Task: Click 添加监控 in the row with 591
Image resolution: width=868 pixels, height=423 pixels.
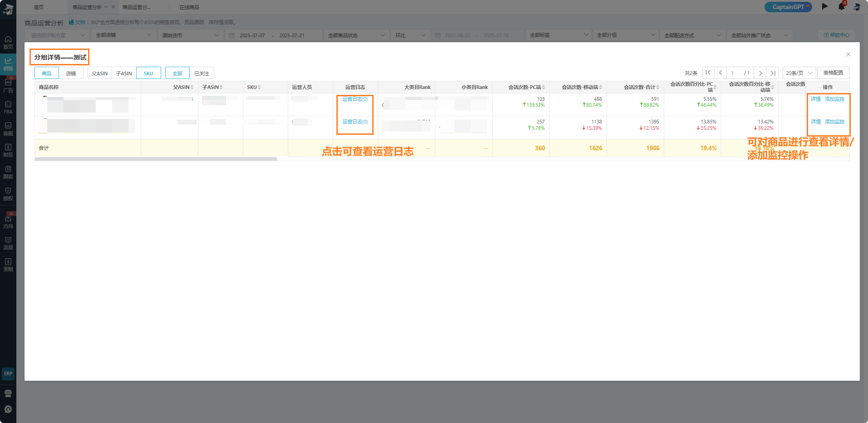Action: point(834,99)
